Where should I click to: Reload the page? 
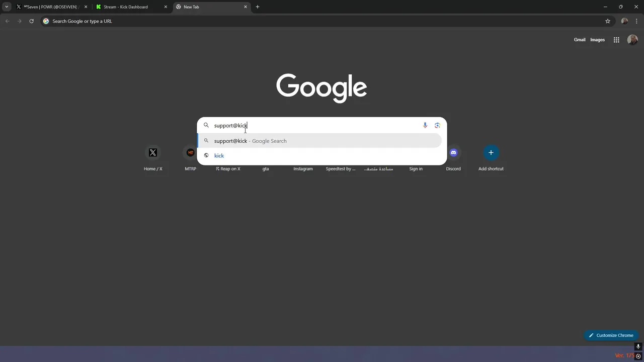(x=31, y=21)
